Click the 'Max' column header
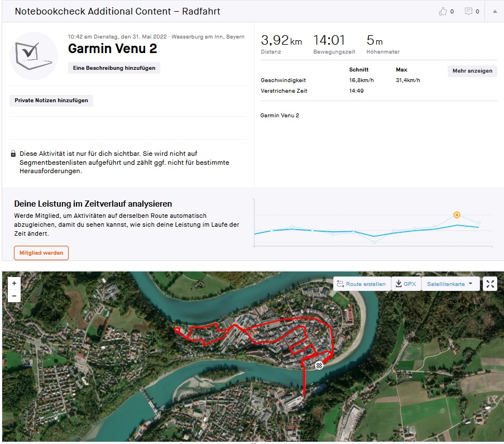Image resolution: width=504 pixels, height=444 pixels. (x=401, y=69)
